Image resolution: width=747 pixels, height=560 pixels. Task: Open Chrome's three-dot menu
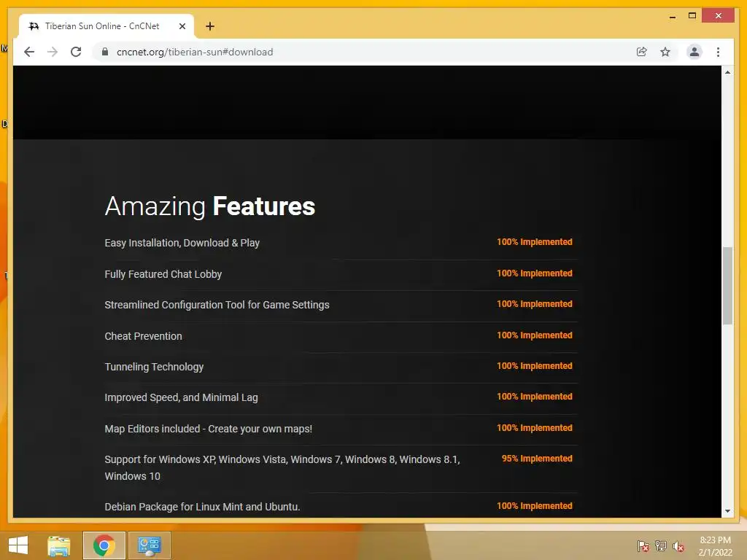click(718, 52)
